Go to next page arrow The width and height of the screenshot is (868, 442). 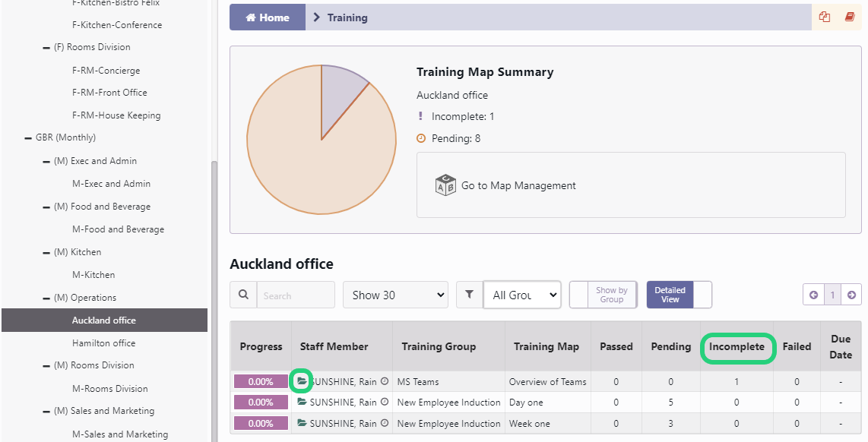851,295
